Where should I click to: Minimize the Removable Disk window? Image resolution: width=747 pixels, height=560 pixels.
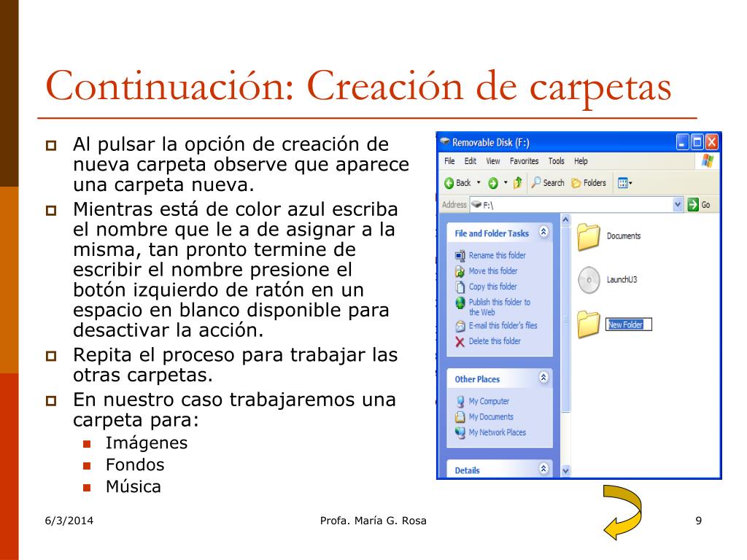pos(682,142)
